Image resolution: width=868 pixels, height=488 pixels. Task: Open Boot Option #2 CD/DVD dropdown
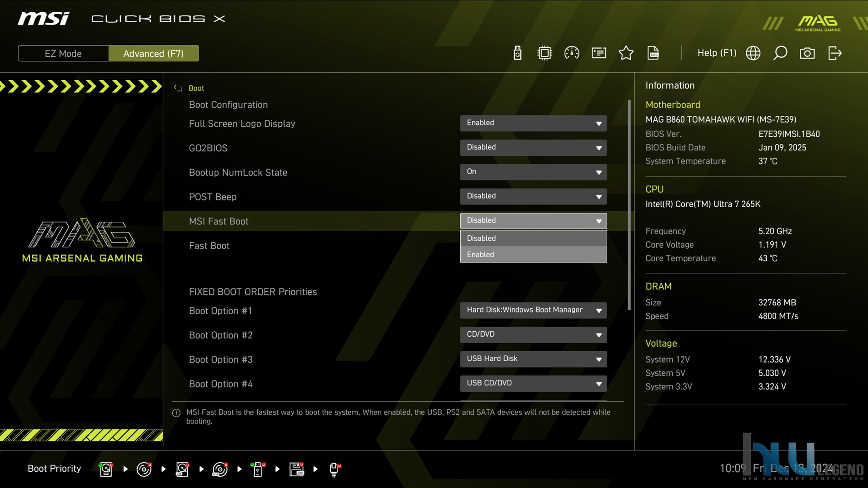[x=534, y=335]
